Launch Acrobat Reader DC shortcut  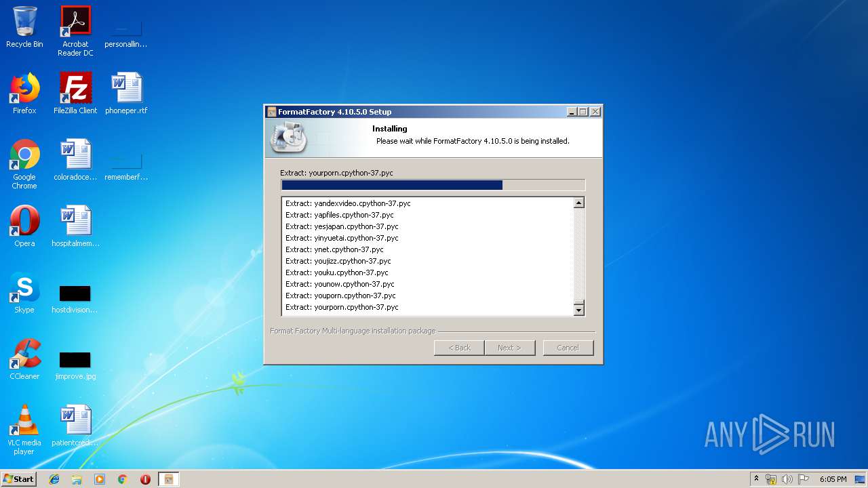(75, 31)
